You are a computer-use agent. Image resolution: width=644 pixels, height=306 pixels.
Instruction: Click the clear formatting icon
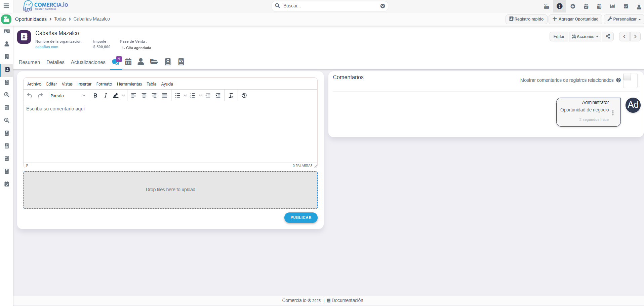(231, 96)
